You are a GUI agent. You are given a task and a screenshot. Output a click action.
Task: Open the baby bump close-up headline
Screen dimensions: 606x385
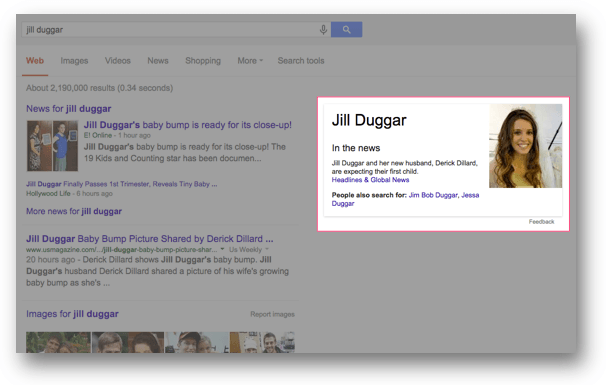pos(188,125)
